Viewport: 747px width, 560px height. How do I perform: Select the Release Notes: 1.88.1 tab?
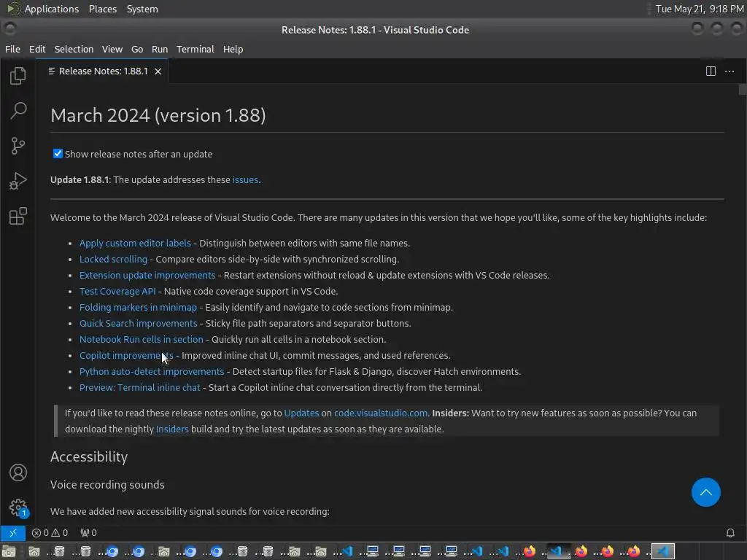click(102, 71)
